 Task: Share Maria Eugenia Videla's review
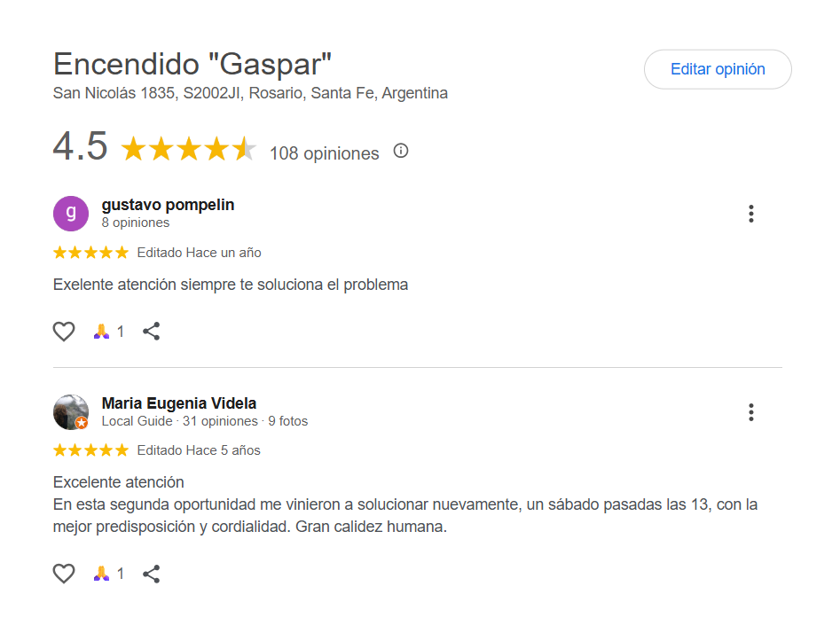coord(152,574)
